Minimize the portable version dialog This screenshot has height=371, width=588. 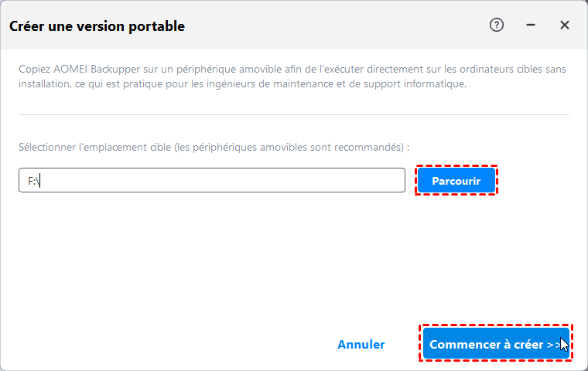click(x=531, y=25)
